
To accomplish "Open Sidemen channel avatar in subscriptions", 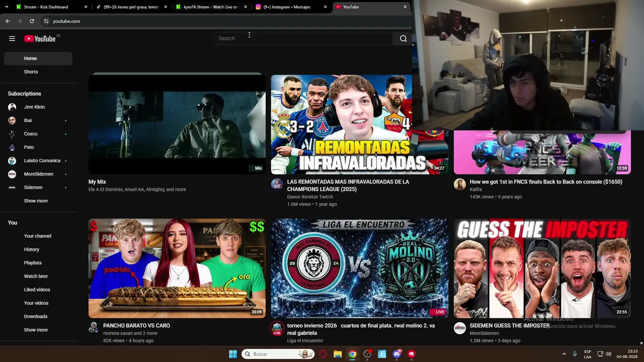I will coord(12,188).
